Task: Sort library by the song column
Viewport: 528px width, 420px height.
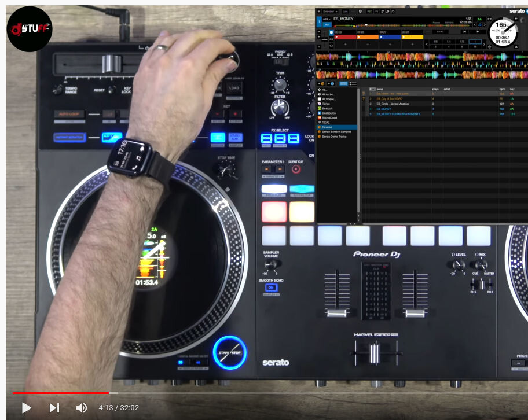Action: click(380, 89)
